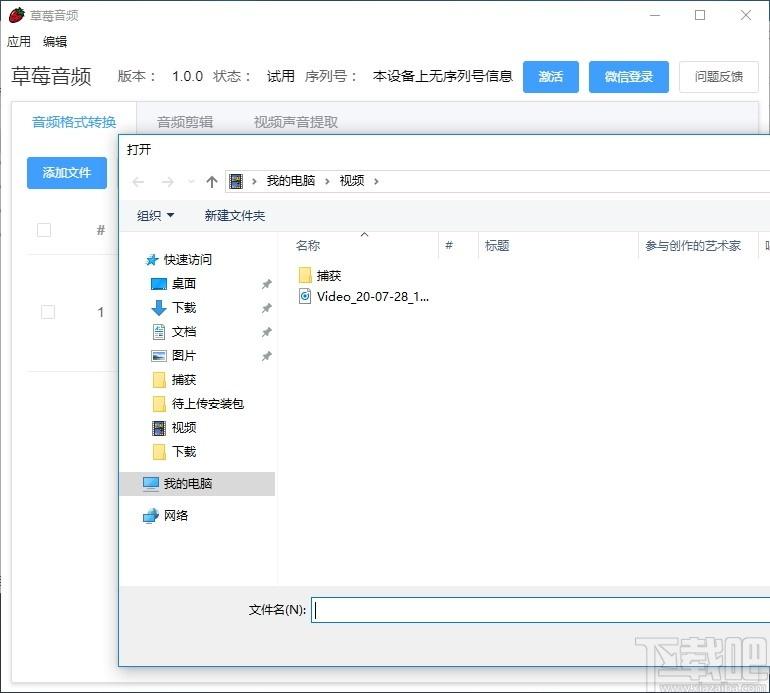
Task: Click the pin icon beside pinned 下载
Action: [266, 308]
